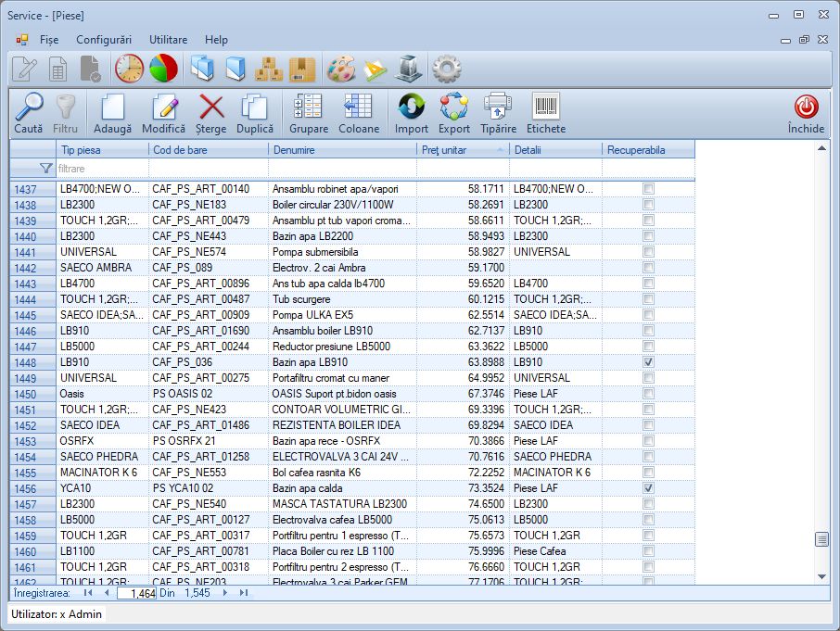This screenshot has width=840, height=631.
Task: Open the Modifică edit tool
Action: (165, 111)
